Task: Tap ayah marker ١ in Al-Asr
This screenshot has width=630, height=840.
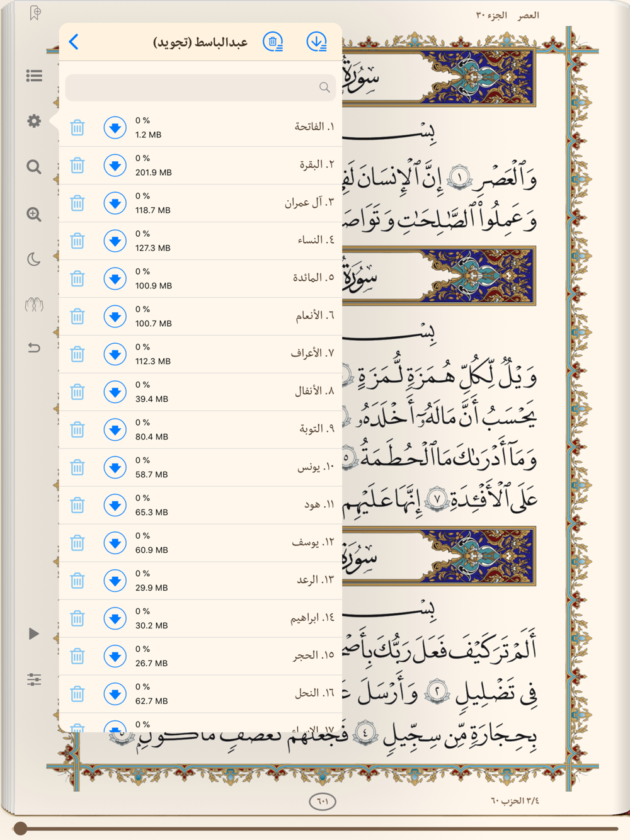Action: point(459,179)
